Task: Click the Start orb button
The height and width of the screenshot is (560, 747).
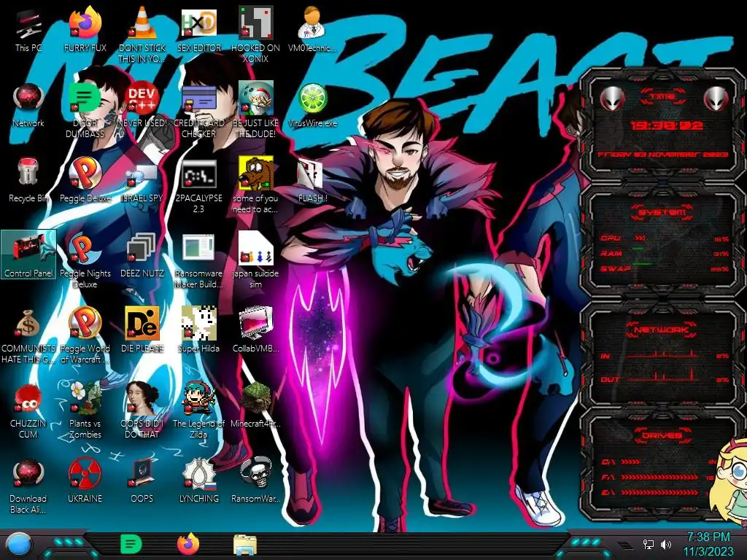Action: [x=19, y=545]
